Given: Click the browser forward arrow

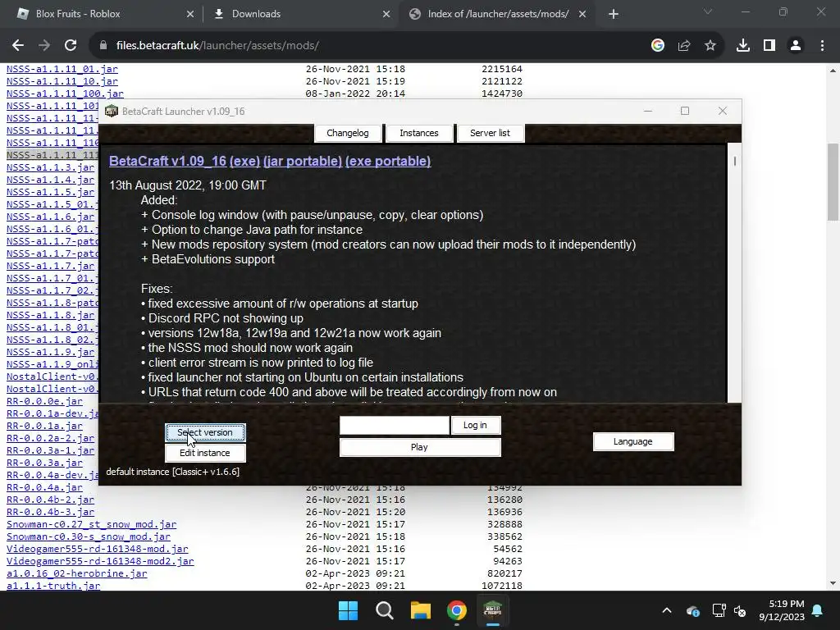Looking at the screenshot, I should click(44, 46).
